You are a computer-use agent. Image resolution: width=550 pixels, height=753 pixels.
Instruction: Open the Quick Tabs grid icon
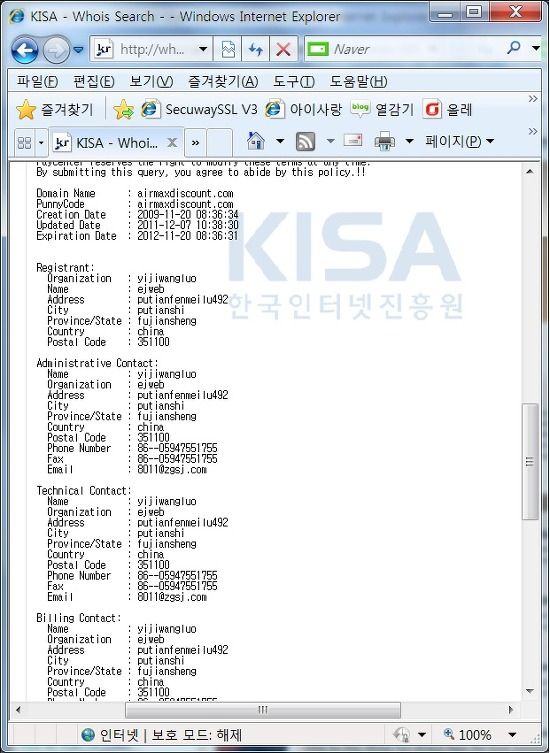pyautogui.click(x=24, y=143)
